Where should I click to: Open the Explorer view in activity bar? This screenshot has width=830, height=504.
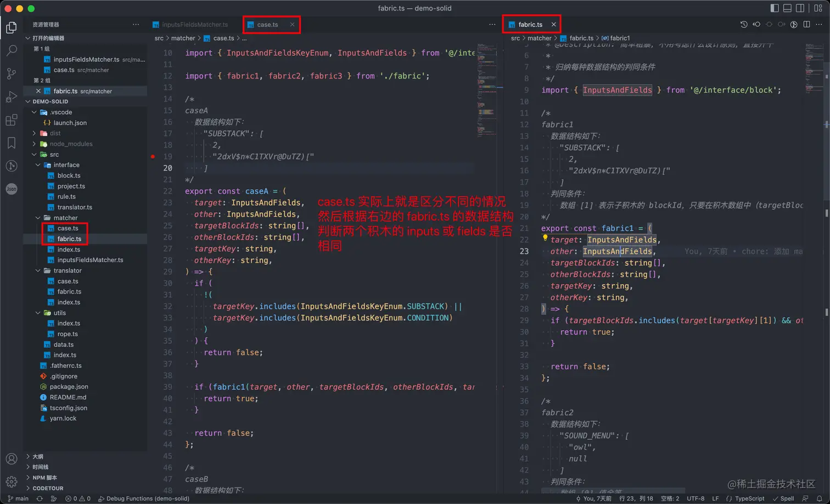(x=11, y=27)
